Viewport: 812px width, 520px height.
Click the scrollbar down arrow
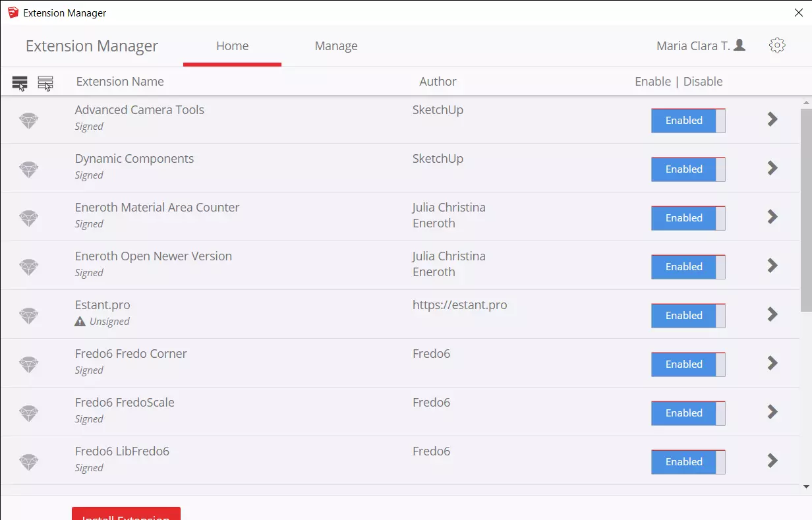[806, 487]
